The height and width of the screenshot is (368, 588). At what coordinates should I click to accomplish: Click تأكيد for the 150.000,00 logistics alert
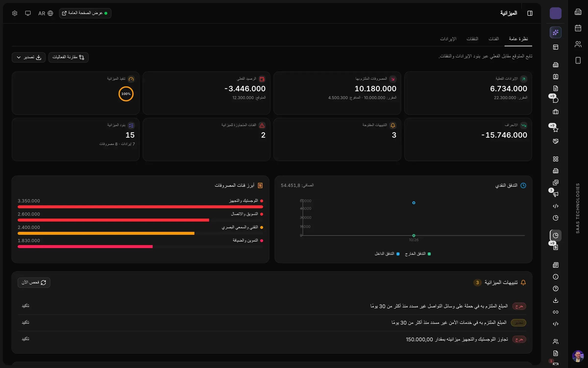click(25, 339)
